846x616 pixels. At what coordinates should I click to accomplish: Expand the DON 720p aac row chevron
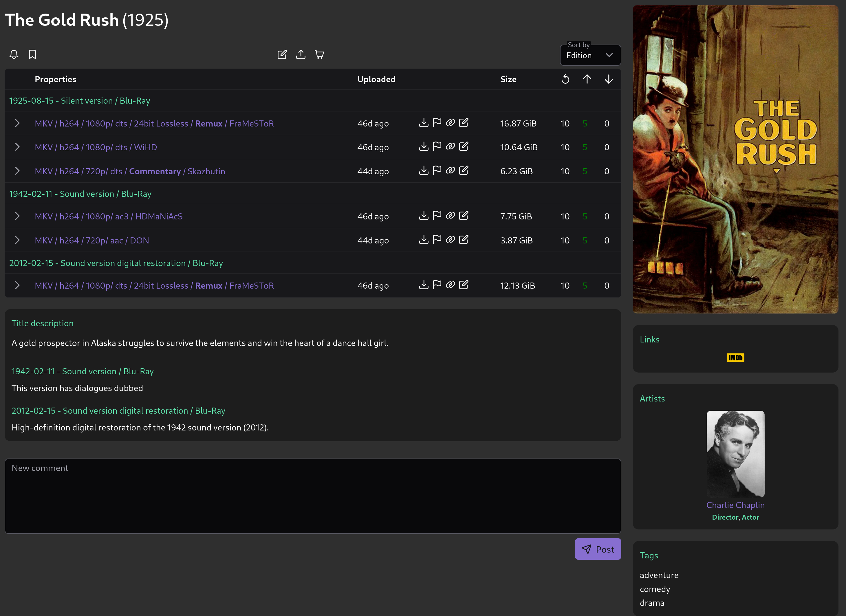(17, 240)
